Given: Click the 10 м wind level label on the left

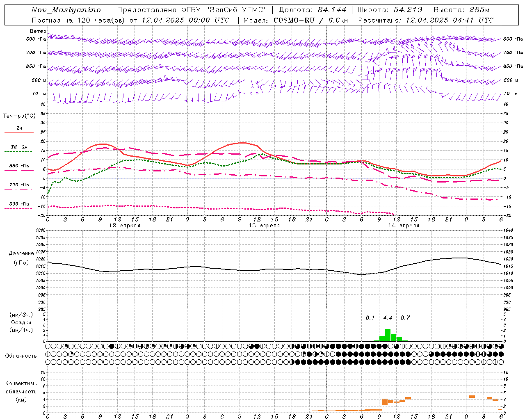Looking at the screenshot, I should (x=39, y=94).
